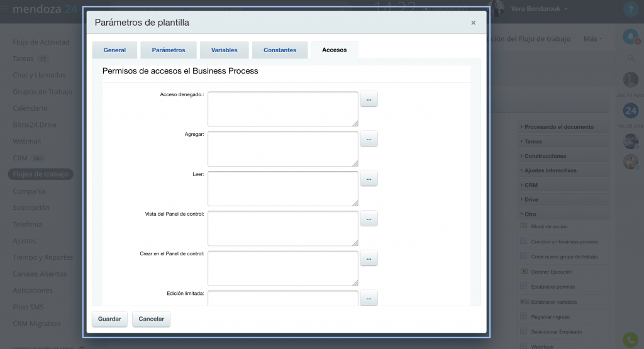
Task: Expand the Drive actions section
Action: 563,199
